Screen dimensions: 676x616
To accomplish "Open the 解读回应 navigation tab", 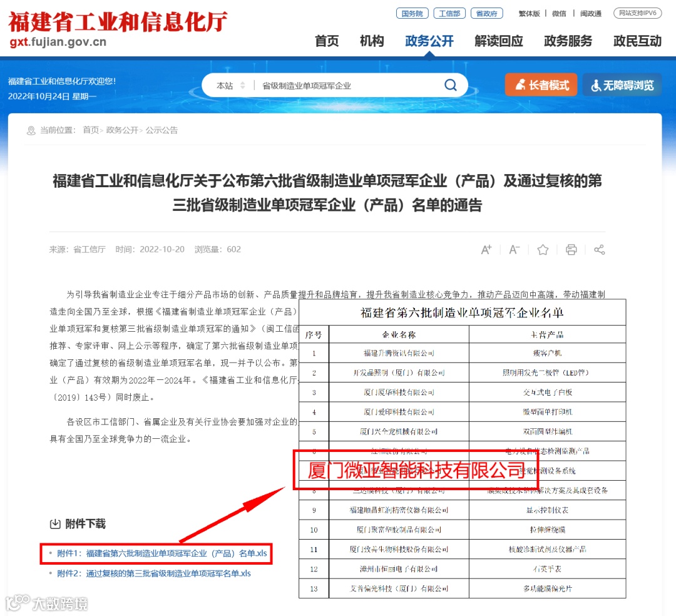I will tap(498, 41).
